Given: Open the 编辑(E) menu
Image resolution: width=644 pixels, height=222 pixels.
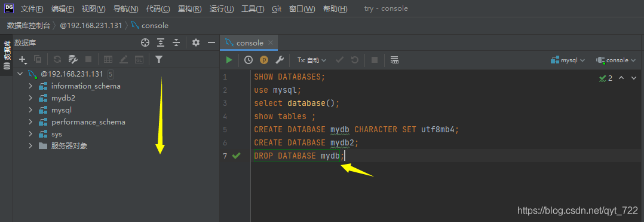Looking at the screenshot, I should pos(63,8).
